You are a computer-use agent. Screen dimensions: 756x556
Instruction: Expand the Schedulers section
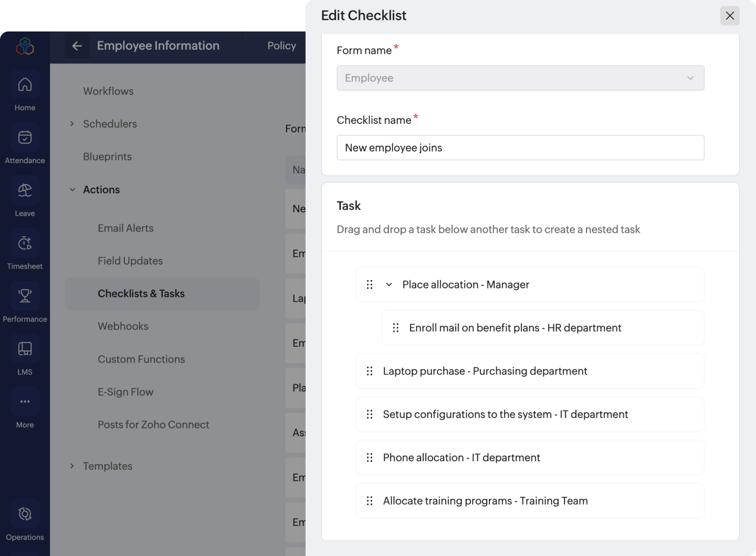coord(72,124)
